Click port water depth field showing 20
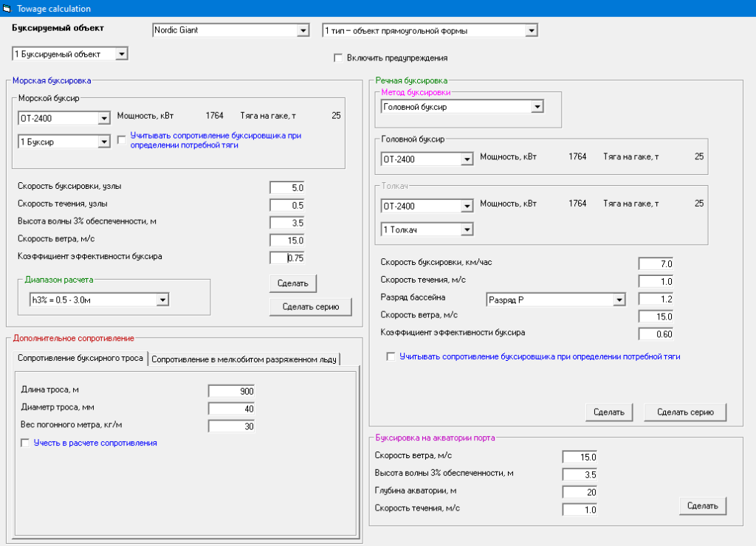756x546 pixels. tap(580, 492)
